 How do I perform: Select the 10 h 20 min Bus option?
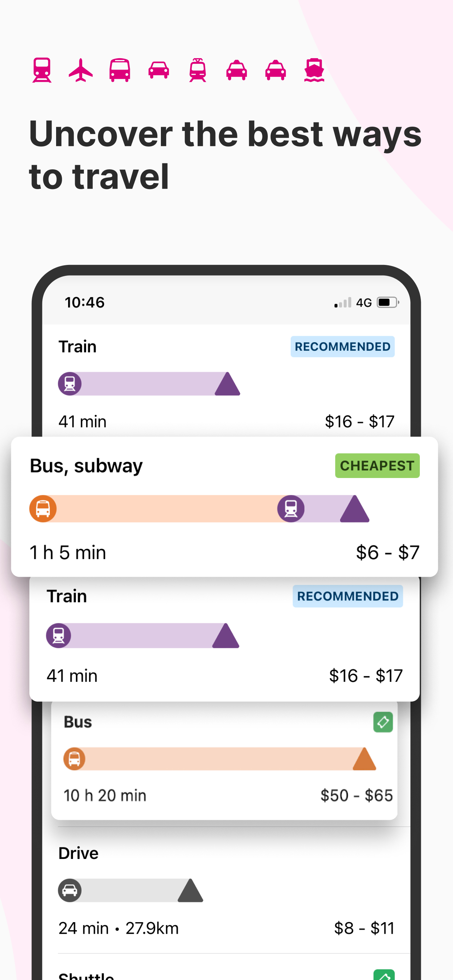105,796
